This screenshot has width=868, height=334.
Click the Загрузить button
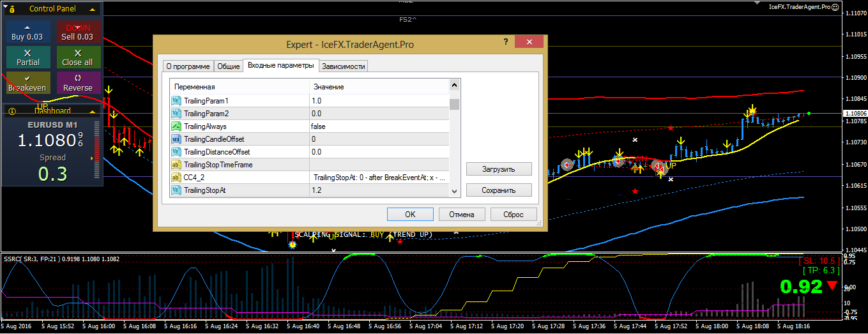(x=499, y=169)
